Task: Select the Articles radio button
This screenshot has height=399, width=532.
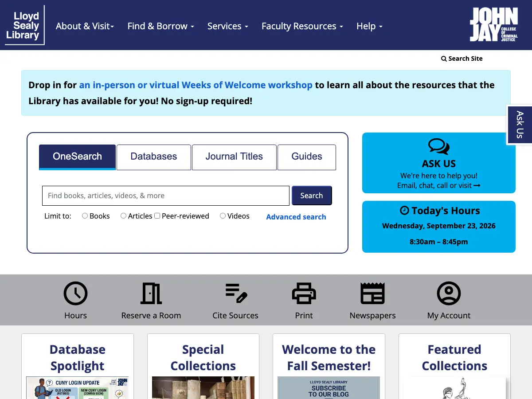Action: tap(123, 216)
